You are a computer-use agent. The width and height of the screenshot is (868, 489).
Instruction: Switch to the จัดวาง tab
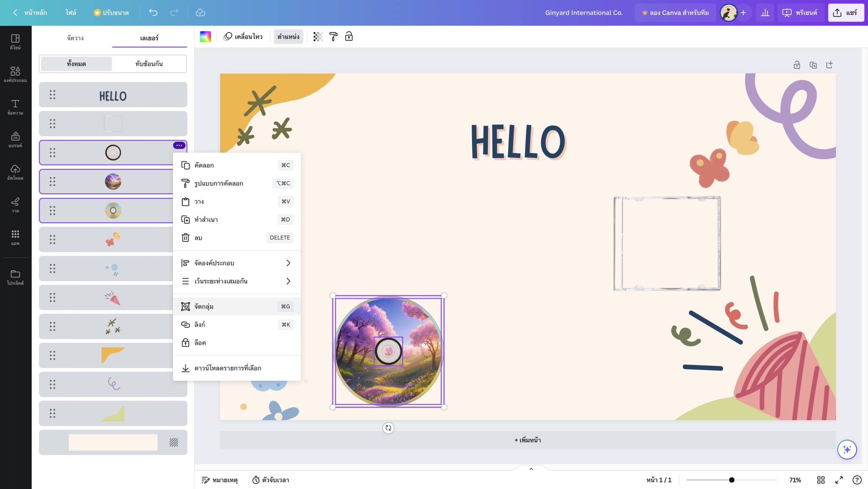[75, 38]
